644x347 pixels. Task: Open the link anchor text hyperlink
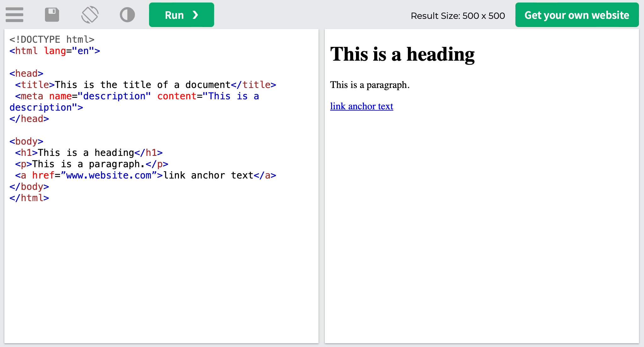(x=361, y=106)
